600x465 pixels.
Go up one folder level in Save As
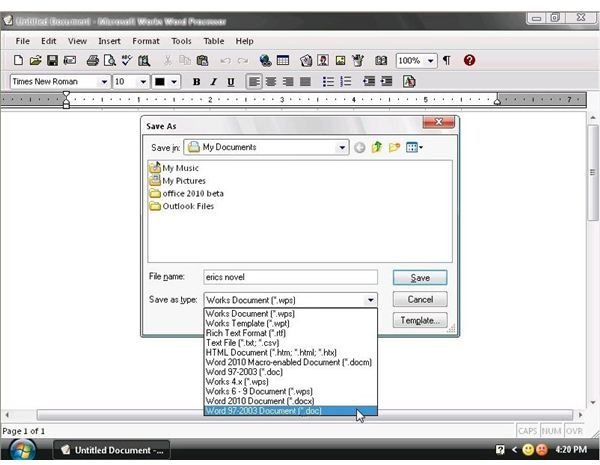pyautogui.click(x=377, y=147)
